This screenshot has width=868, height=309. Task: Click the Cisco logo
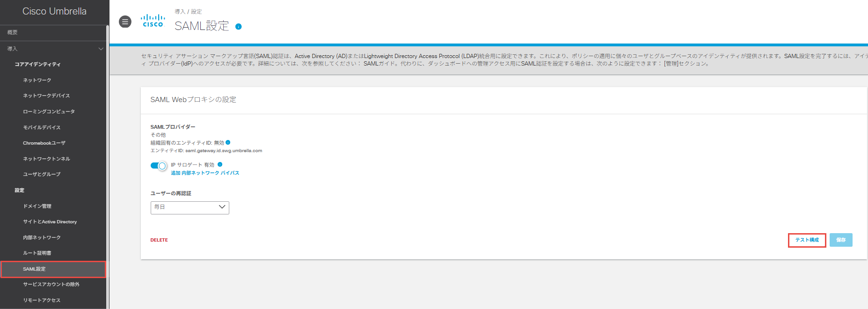click(x=153, y=21)
